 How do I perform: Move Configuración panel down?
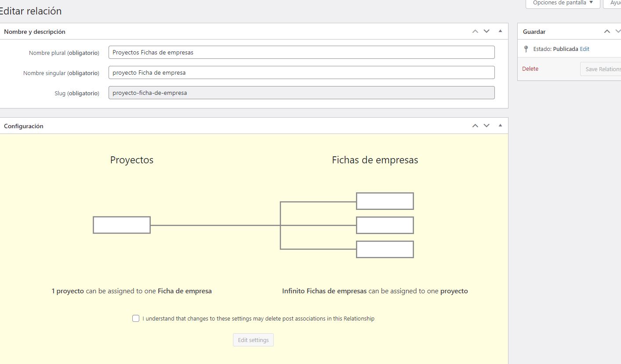pos(487,126)
